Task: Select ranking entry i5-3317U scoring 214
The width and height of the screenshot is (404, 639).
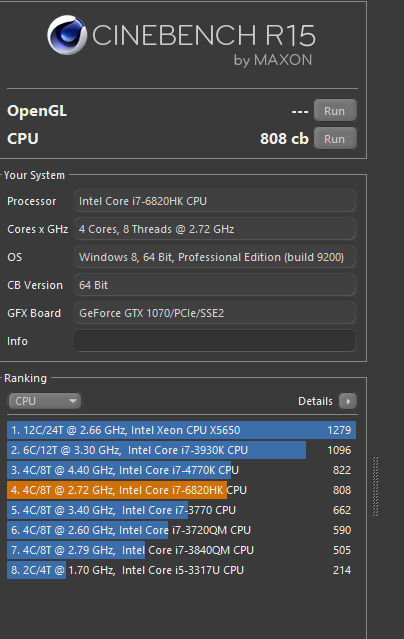Action: [x=181, y=570]
